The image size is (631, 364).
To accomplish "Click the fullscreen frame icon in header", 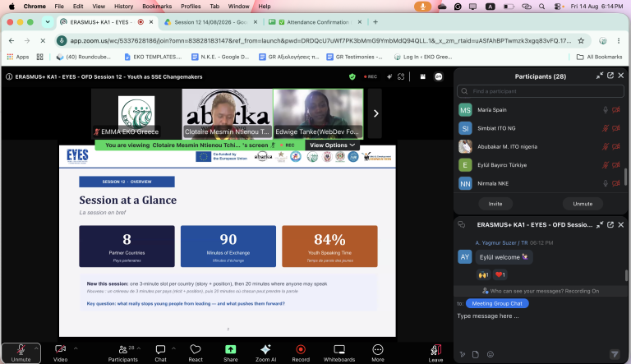I will pyautogui.click(x=401, y=76).
